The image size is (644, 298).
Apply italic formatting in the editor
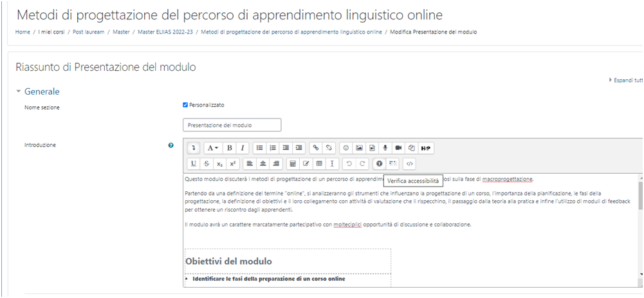[x=242, y=148]
